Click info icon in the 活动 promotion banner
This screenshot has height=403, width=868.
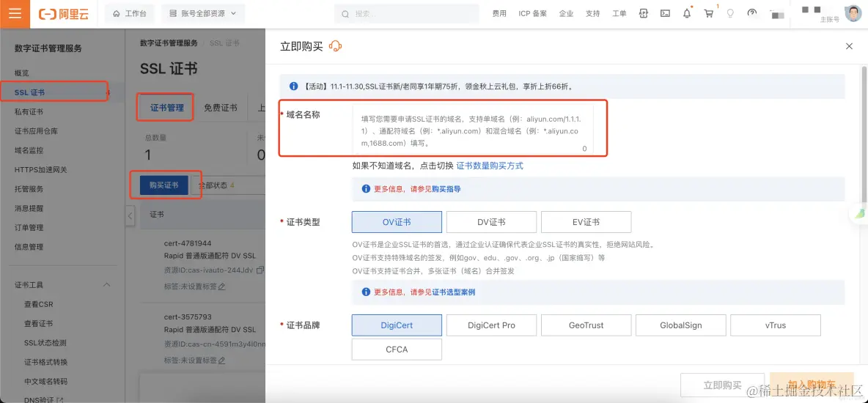tap(295, 86)
